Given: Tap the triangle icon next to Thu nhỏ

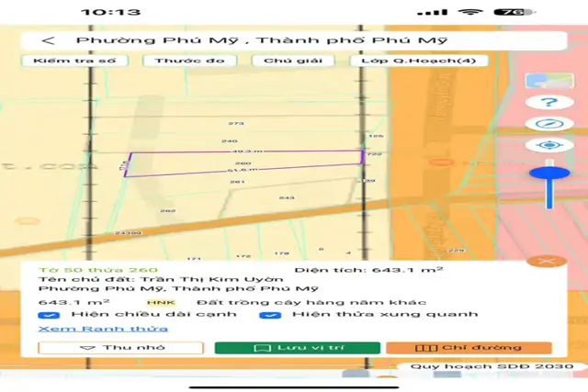Looking at the screenshot, I should click(88, 348).
